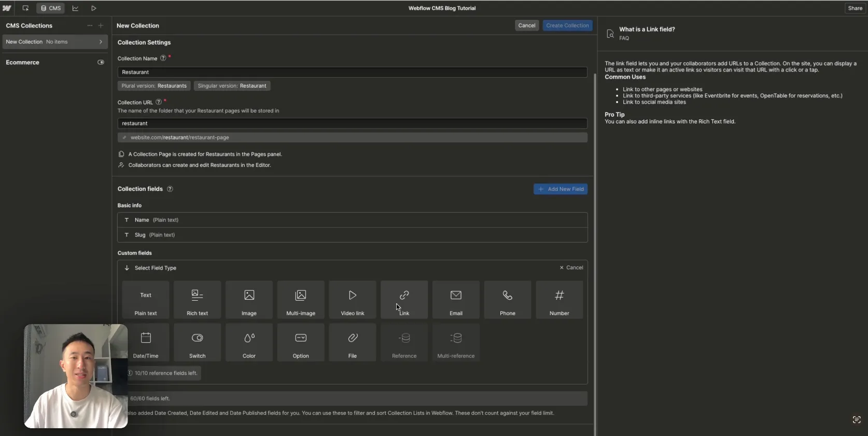
Task: Click the Collection Settings heading
Action: click(x=144, y=43)
